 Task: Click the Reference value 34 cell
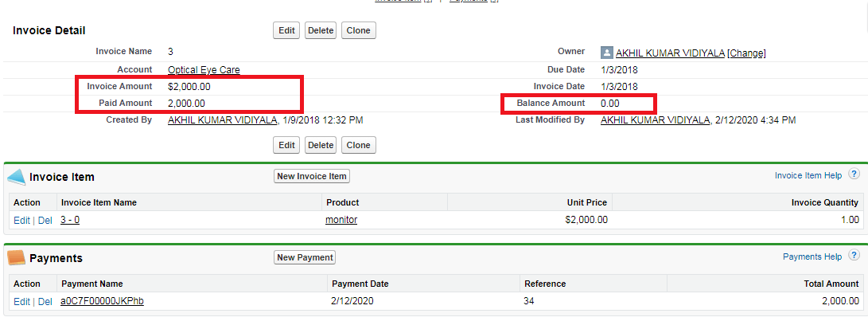pos(528,301)
